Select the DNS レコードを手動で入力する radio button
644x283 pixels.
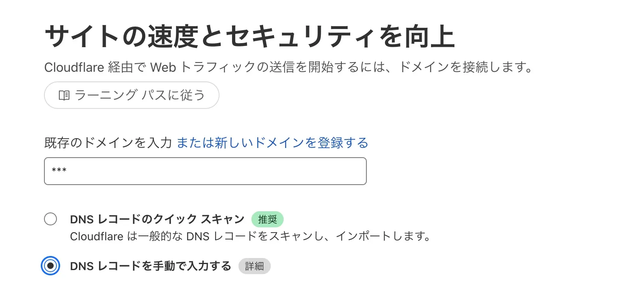pyautogui.click(x=50, y=266)
